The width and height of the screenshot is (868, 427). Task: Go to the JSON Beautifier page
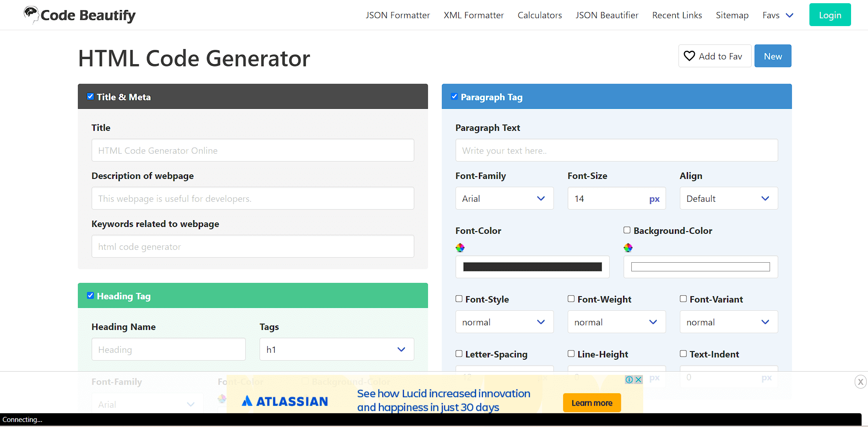(607, 15)
